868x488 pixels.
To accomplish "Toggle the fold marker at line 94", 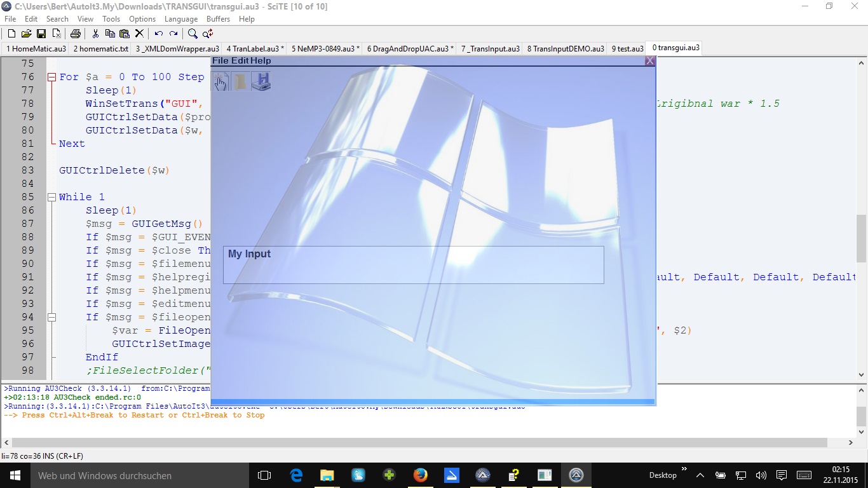I will pos(52,317).
